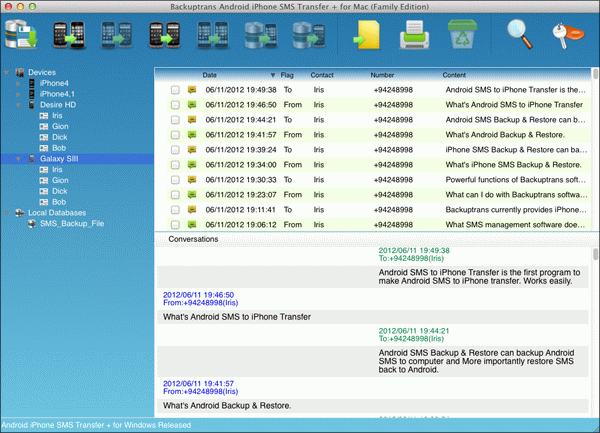The height and width of the screenshot is (433, 600).
Task: Click the Android to iPhone transfer toolbar icon
Action: 69,35
